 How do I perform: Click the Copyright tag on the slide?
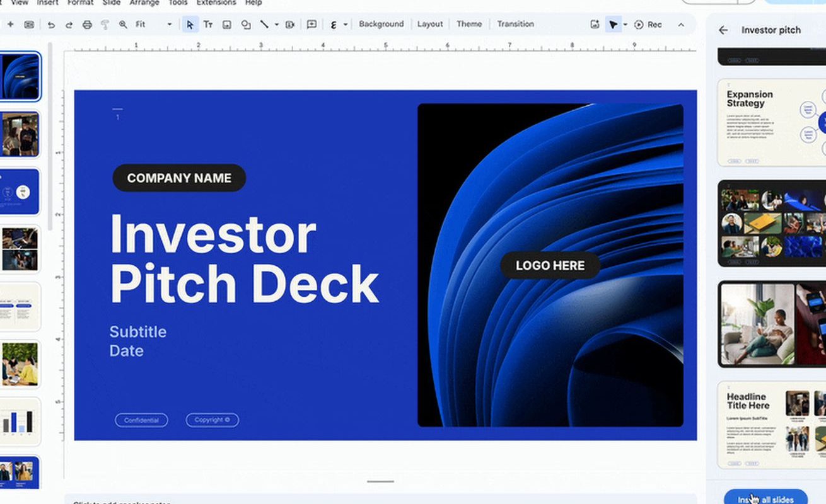pos(212,420)
